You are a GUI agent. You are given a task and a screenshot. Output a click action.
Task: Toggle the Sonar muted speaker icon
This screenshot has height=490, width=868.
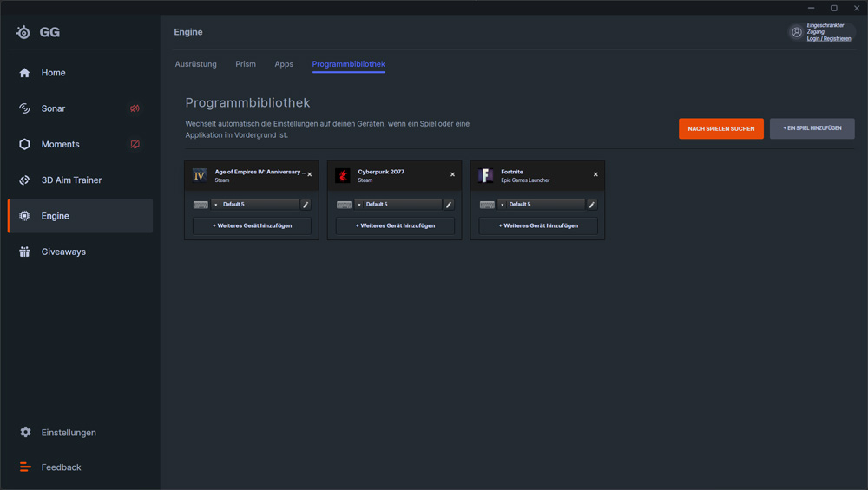[x=135, y=108]
